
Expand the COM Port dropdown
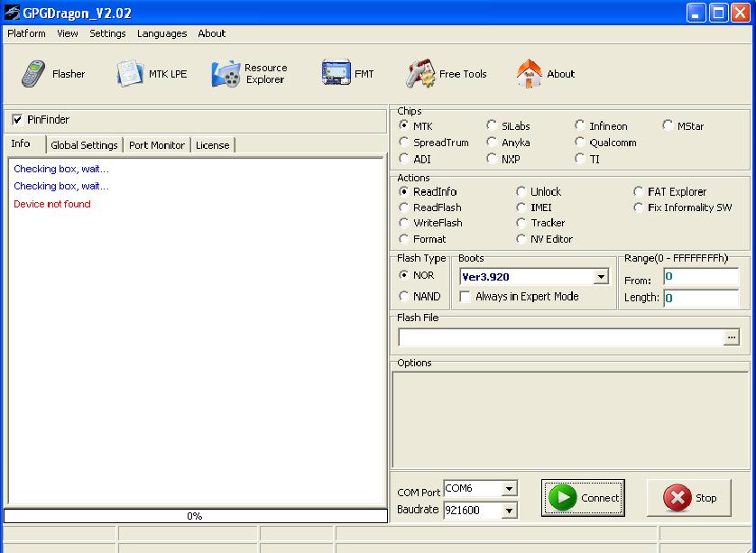click(x=509, y=489)
